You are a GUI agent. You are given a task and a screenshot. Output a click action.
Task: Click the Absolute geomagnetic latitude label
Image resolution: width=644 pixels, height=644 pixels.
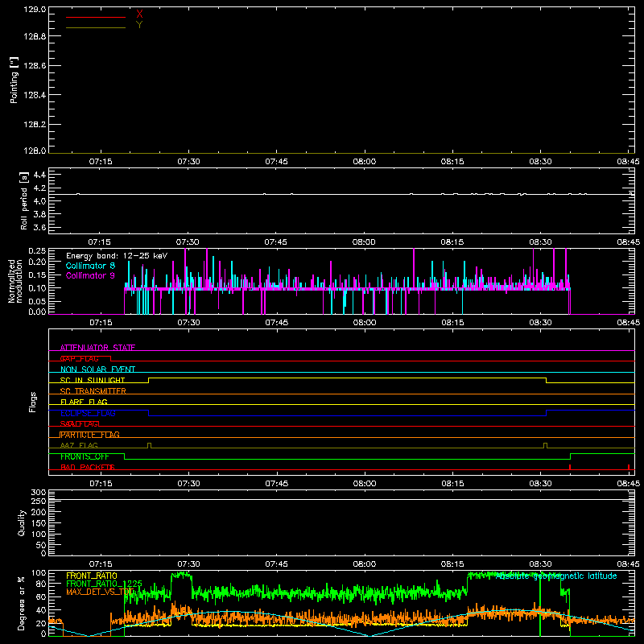pyautogui.click(x=556, y=576)
